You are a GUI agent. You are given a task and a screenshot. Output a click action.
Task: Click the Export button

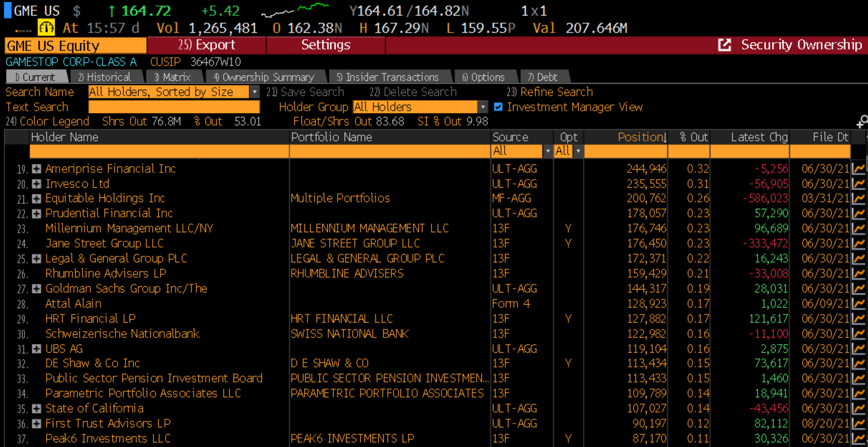(x=207, y=45)
